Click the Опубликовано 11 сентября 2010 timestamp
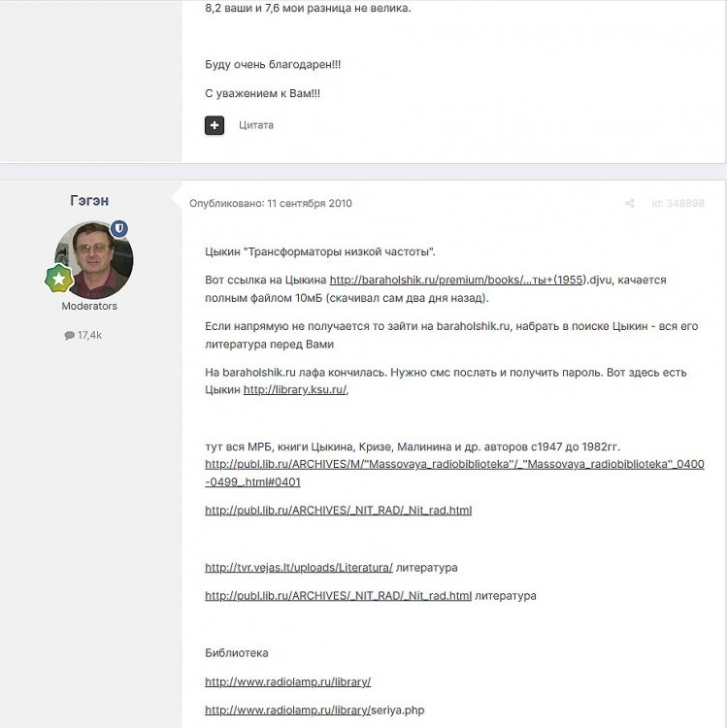The image size is (727, 728). point(271,204)
